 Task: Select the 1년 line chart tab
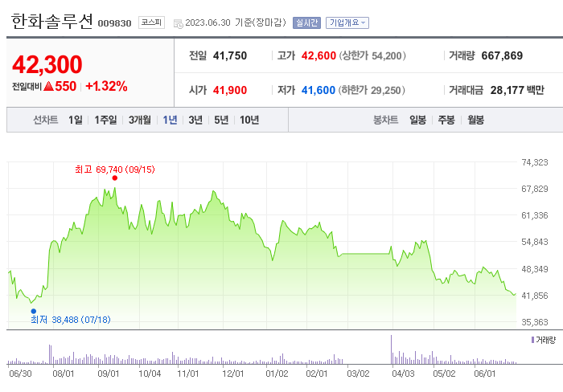point(170,120)
